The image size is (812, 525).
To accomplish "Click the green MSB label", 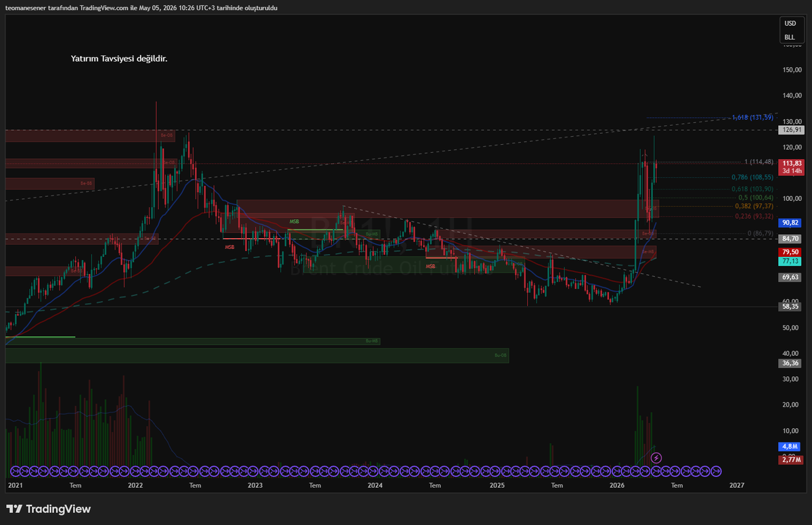I will tap(294, 222).
